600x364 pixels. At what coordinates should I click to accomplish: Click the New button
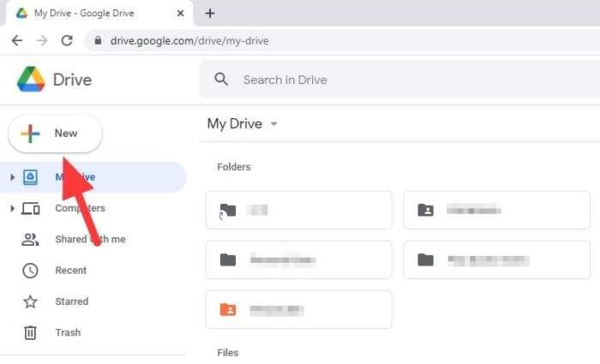(56, 134)
